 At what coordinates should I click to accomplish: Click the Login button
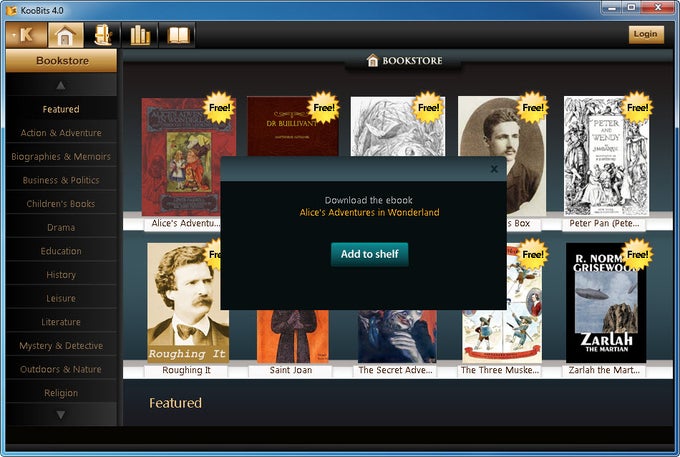pyautogui.click(x=646, y=34)
